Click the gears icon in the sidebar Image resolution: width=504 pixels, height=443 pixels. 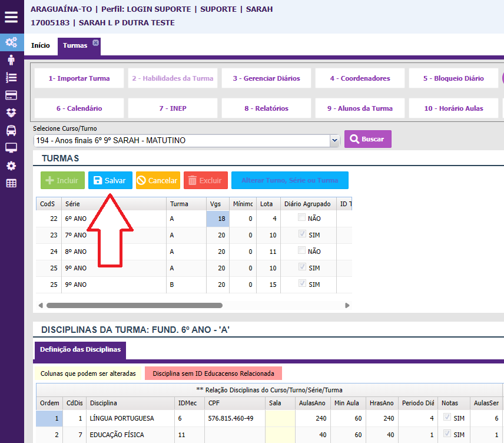click(x=11, y=42)
